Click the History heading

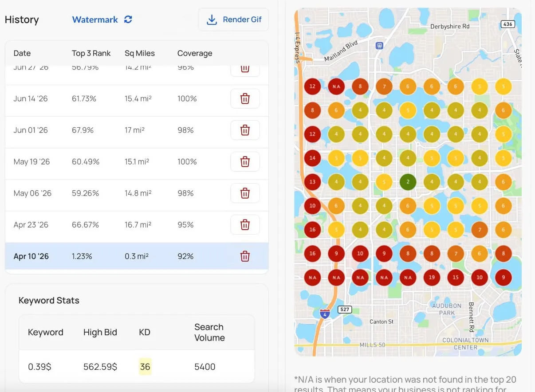coord(22,20)
